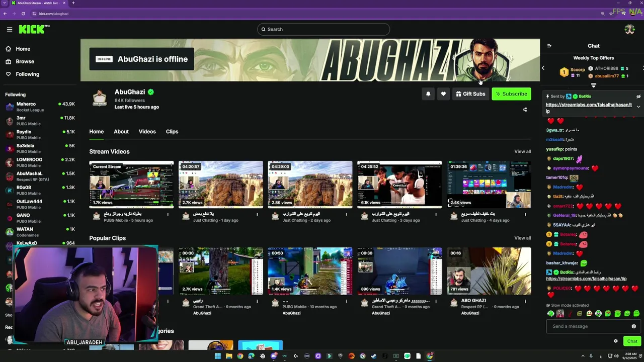This screenshot has height=362, width=644.
Task: Toggle the follow heart button
Action: [443, 94]
